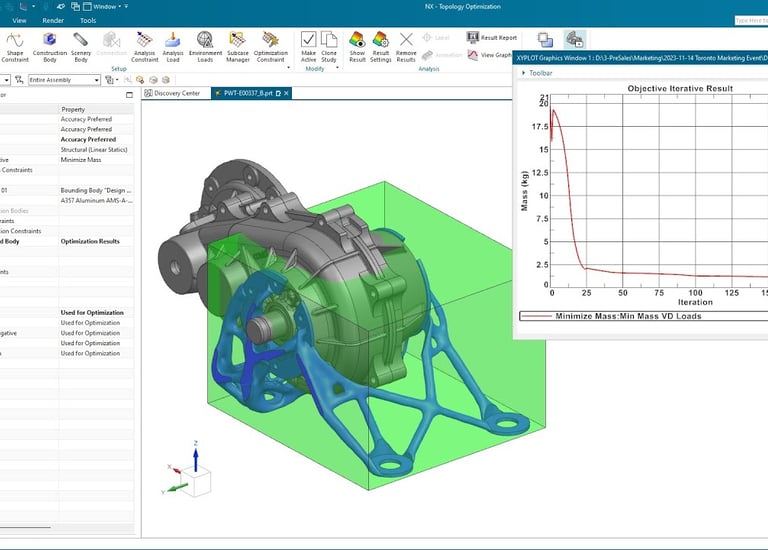The height and width of the screenshot is (550, 768).
Task: Launch the Subcase Manager
Action: 238,47
